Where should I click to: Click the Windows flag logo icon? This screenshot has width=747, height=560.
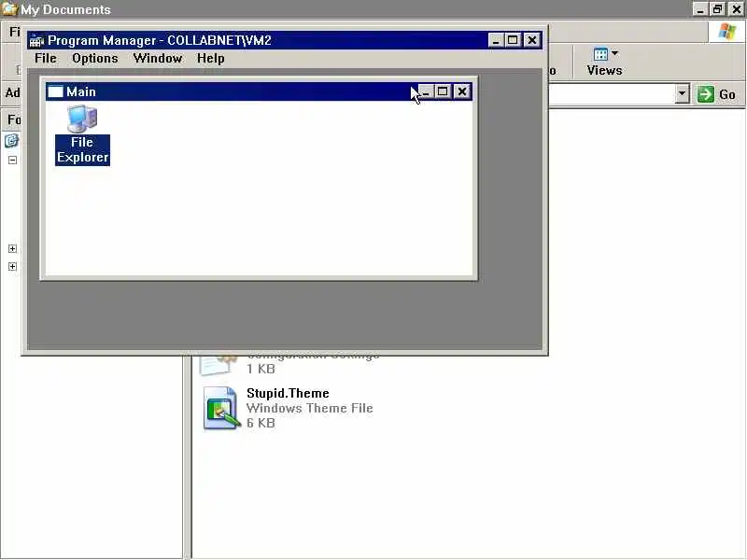[727, 32]
